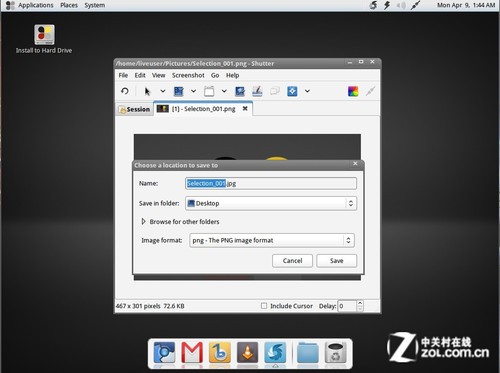Viewport: 500px width, 373px height.
Task: Open the colorful plugin effects icon
Action: (353, 91)
